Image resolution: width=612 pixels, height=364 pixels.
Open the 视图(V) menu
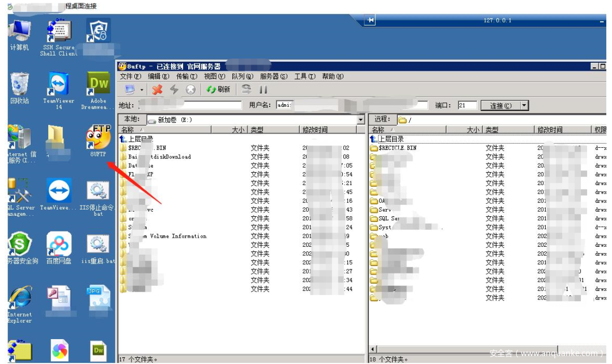pos(215,76)
